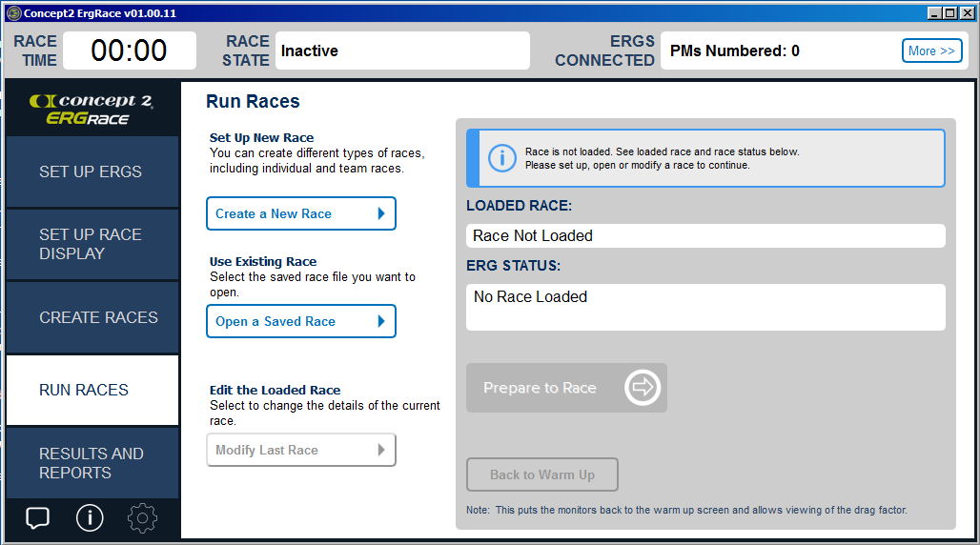
Task: Click the Loaded Race text field
Action: click(x=704, y=235)
